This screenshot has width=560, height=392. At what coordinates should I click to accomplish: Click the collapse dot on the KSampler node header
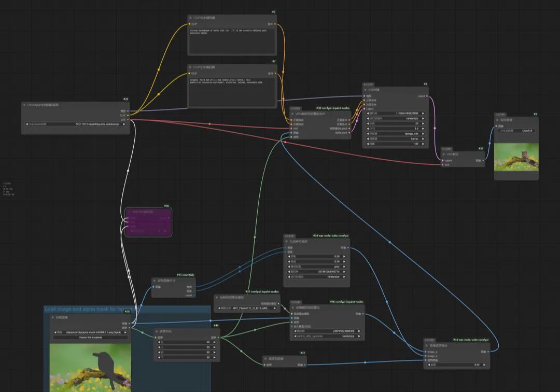[x=365, y=90]
